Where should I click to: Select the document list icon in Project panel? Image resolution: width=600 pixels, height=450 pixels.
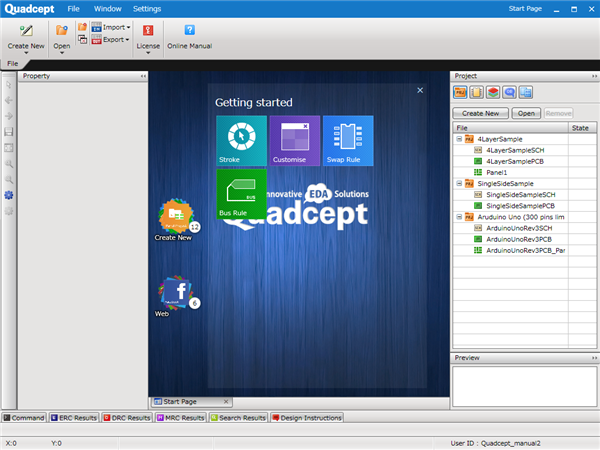tap(526, 92)
